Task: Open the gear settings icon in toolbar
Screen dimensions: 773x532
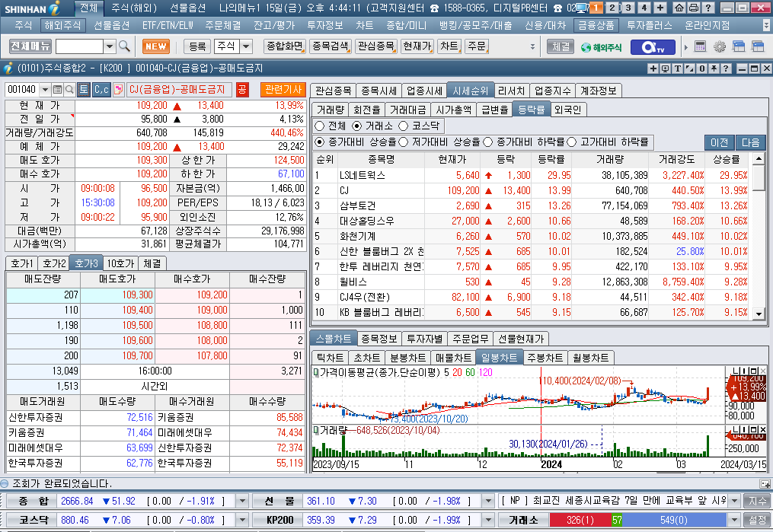Action: (x=720, y=46)
